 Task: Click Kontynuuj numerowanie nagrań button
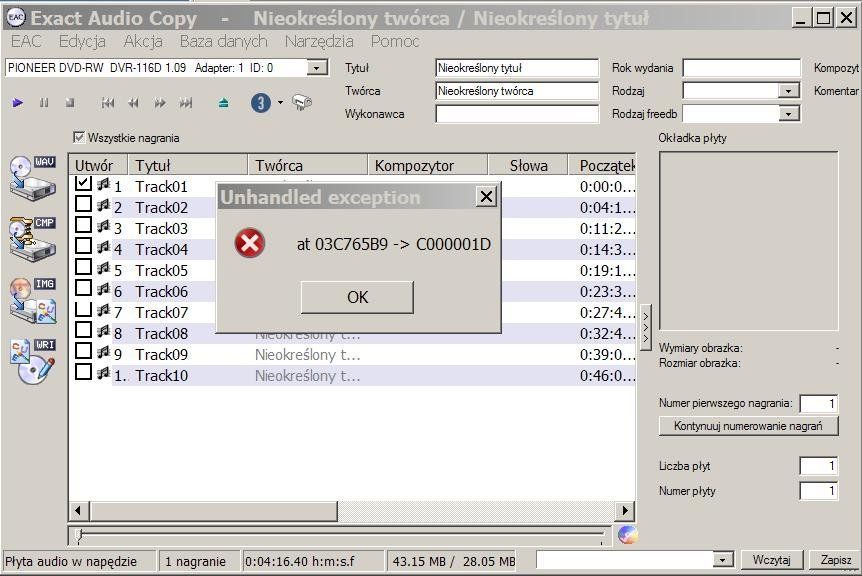[x=748, y=426]
